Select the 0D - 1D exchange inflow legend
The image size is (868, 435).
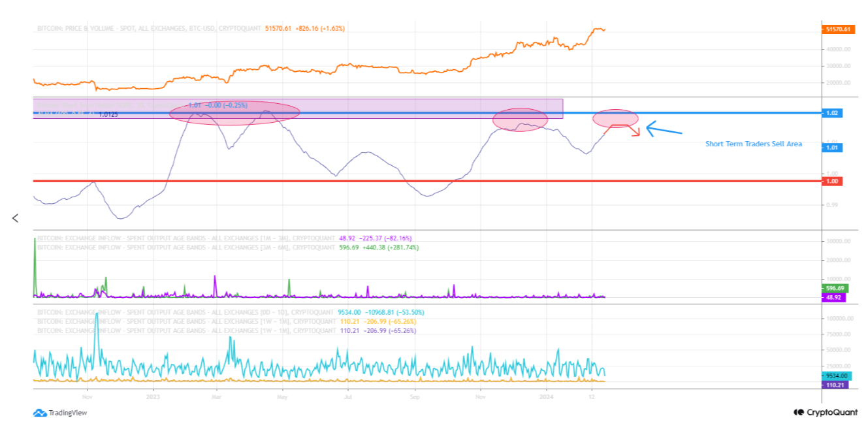pyautogui.click(x=186, y=312)
